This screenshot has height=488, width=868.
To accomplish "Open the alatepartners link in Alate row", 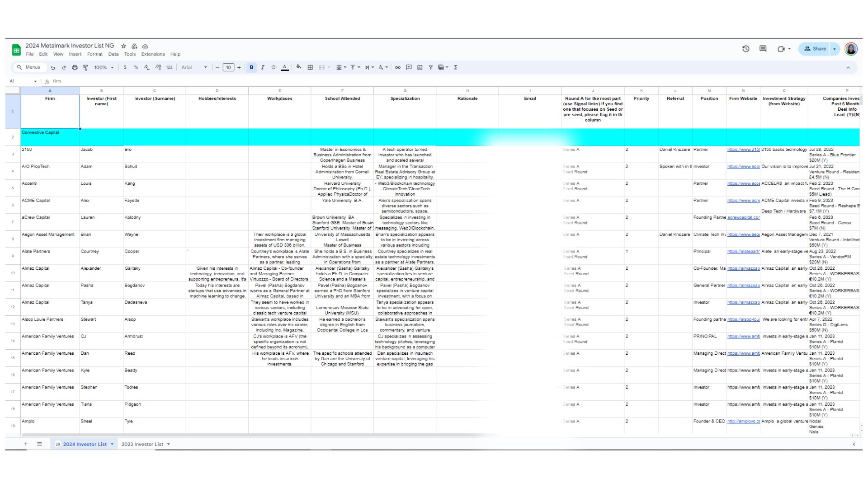I will (x=743, y=252).
